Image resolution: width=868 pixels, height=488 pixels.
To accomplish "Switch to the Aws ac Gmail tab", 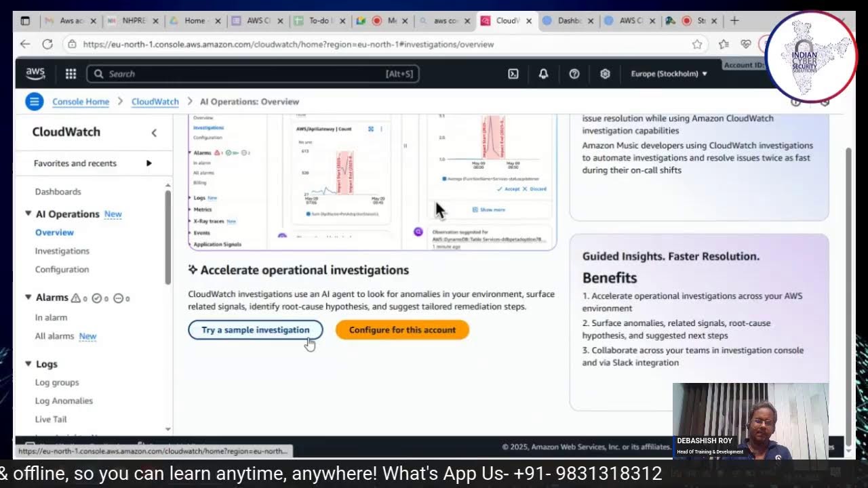I will pos(70,21).
